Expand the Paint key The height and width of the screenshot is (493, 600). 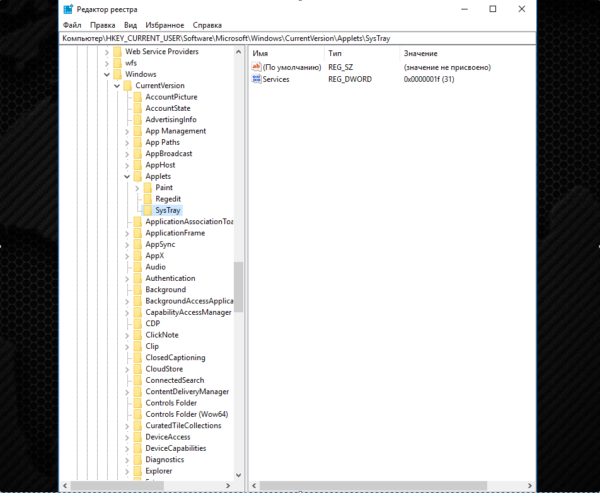[137, 188]
